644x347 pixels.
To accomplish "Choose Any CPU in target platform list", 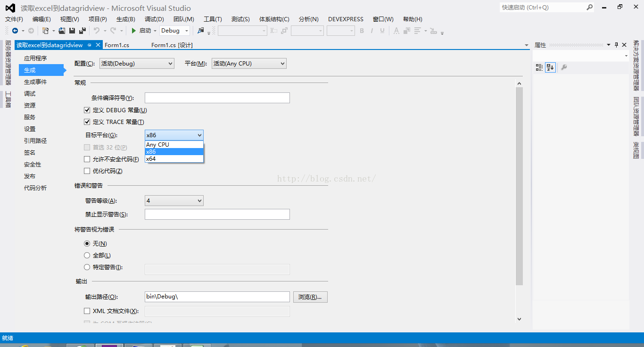I will 174,145.
